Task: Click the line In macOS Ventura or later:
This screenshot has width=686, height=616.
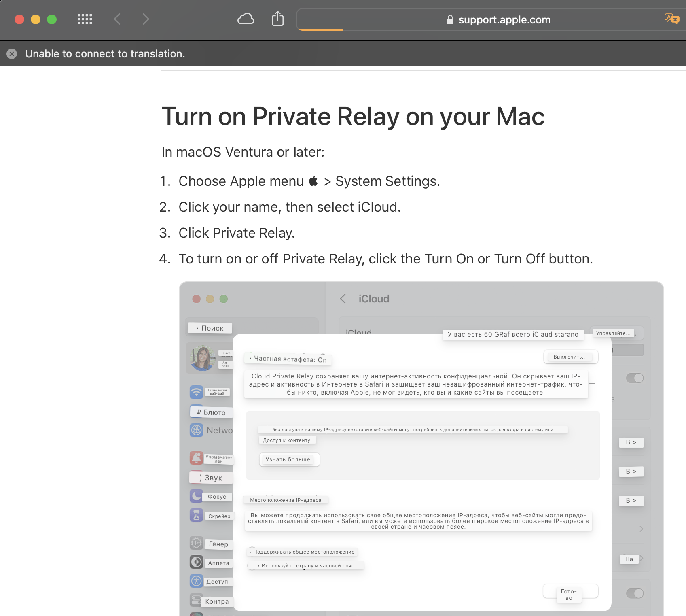Action: (x=243, y=152)
